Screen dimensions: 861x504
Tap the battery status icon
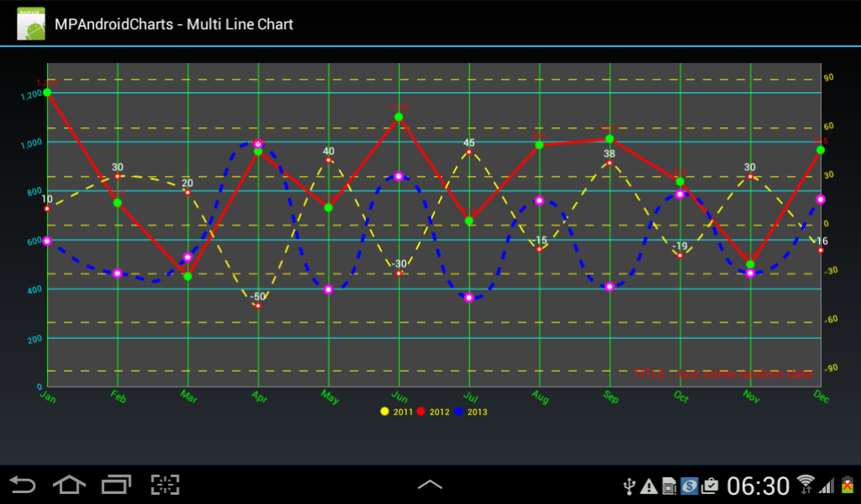(x=848, y=485)
